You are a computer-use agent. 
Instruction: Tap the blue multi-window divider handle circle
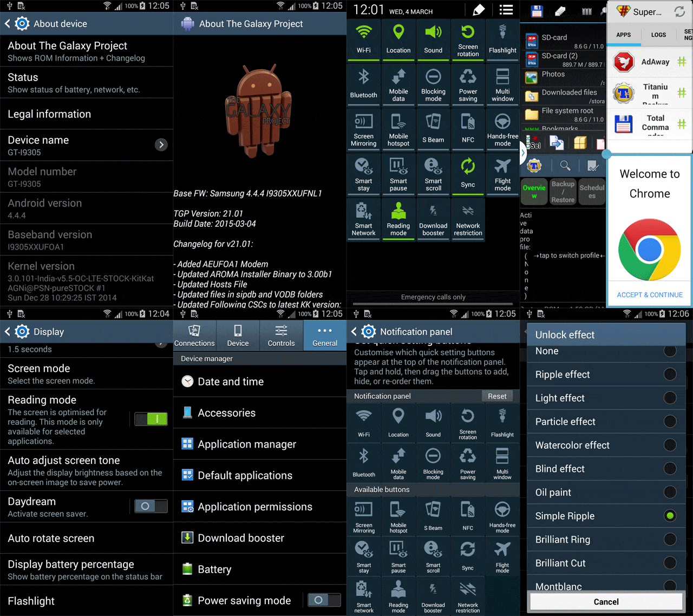tap(606, 154)
